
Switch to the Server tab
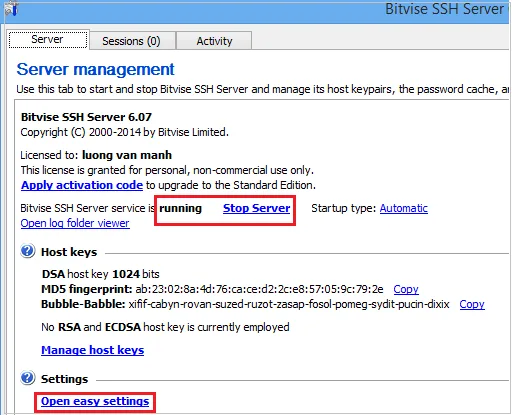(48, 39)
